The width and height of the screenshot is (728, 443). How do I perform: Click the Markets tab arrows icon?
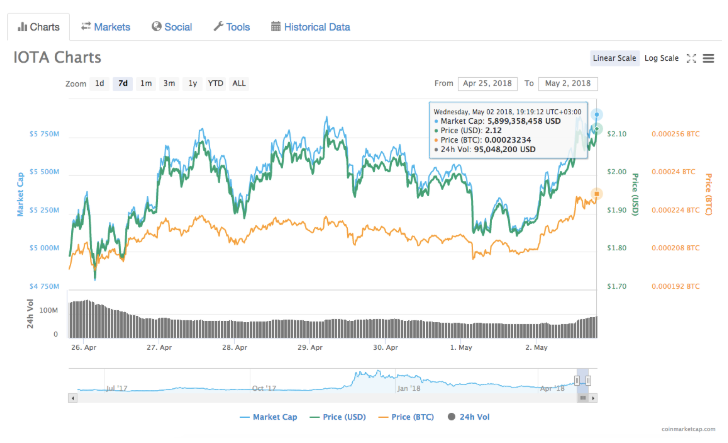pos(85,26)
